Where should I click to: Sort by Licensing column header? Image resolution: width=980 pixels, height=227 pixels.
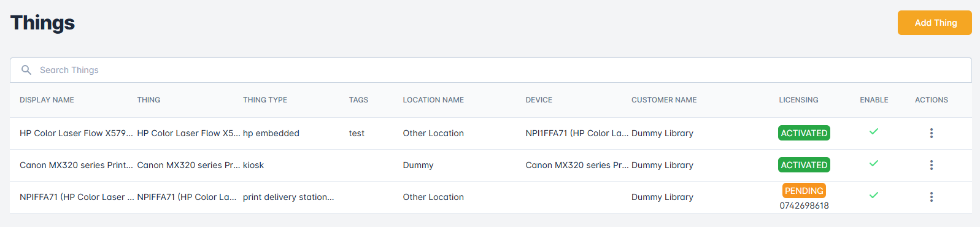tap(798, 100)
